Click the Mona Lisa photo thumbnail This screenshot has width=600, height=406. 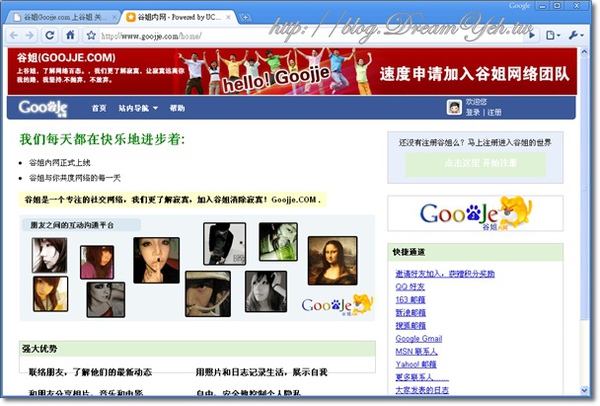[x=333, y=261]
